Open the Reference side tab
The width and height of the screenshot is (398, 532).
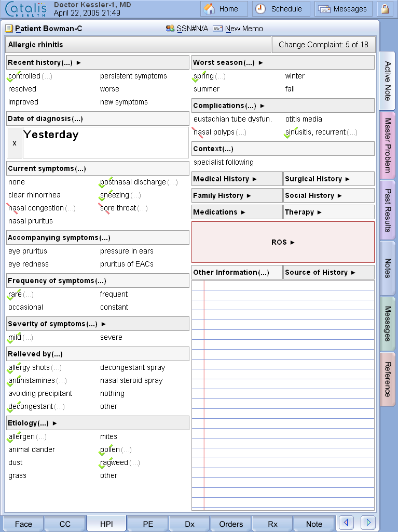click(x=388, y=379)
